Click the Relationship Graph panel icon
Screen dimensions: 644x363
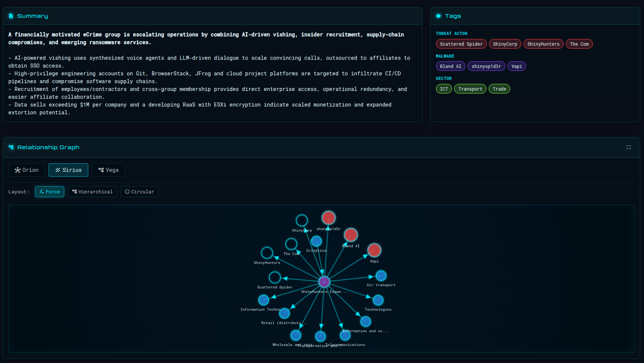coord(11,147)
